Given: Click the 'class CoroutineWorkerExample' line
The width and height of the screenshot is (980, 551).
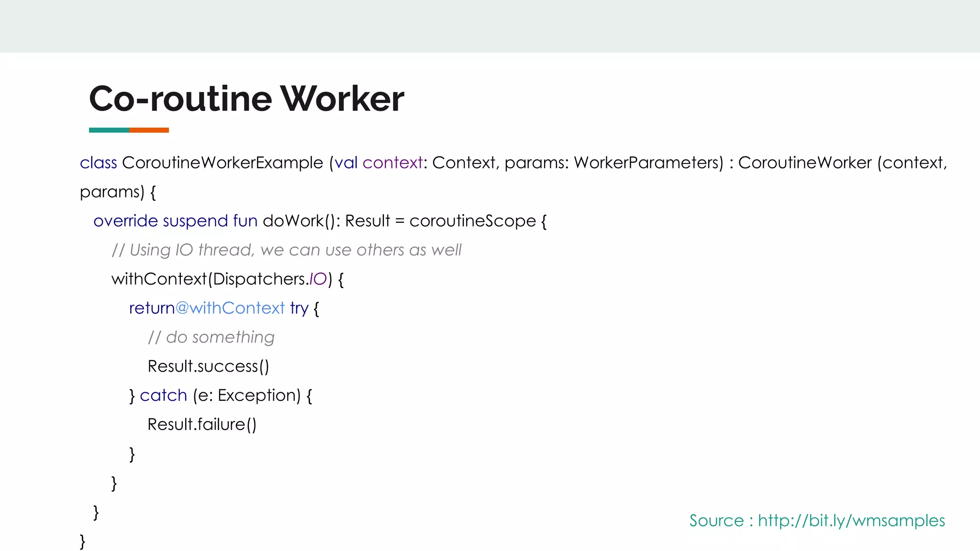Looking at the screenshot, I should pos(513,163).
